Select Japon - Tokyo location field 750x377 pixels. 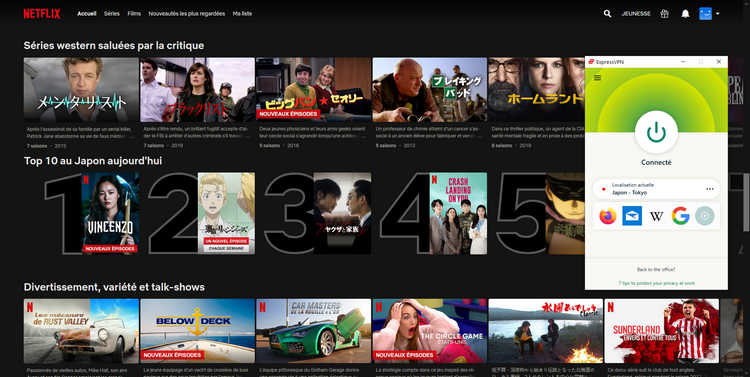656,189
